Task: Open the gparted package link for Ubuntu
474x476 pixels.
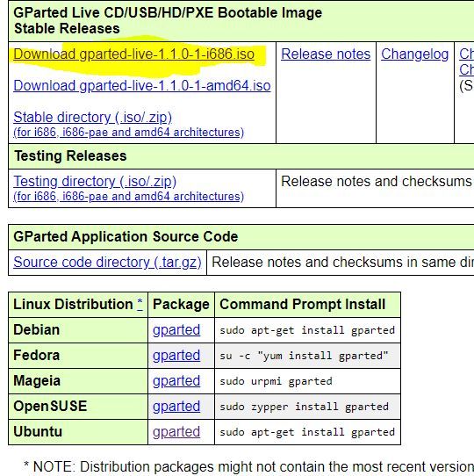Action: pos(176,432)
